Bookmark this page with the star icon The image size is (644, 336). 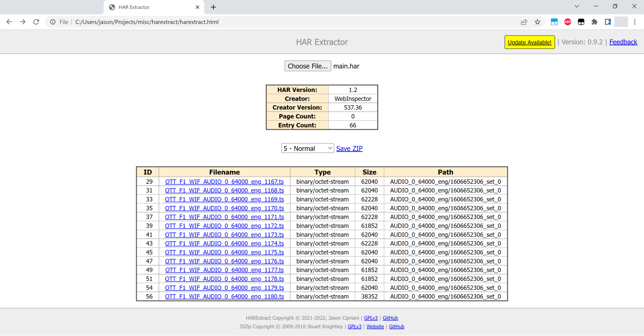point(538,22)
